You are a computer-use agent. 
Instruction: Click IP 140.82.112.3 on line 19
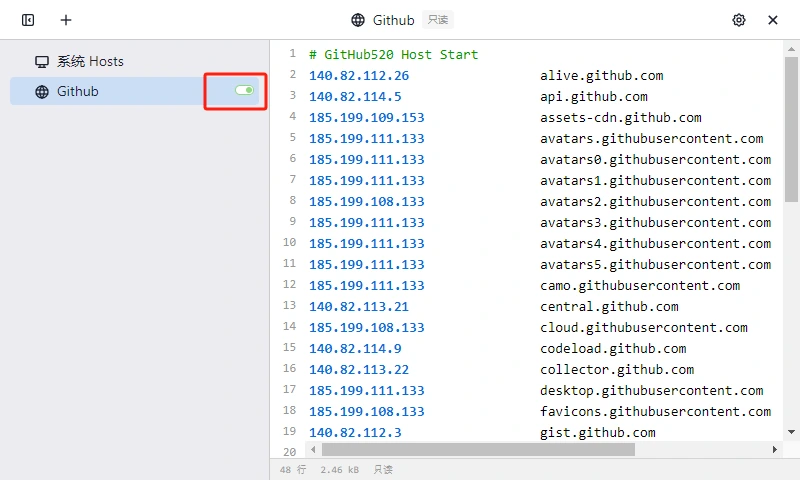355,433
